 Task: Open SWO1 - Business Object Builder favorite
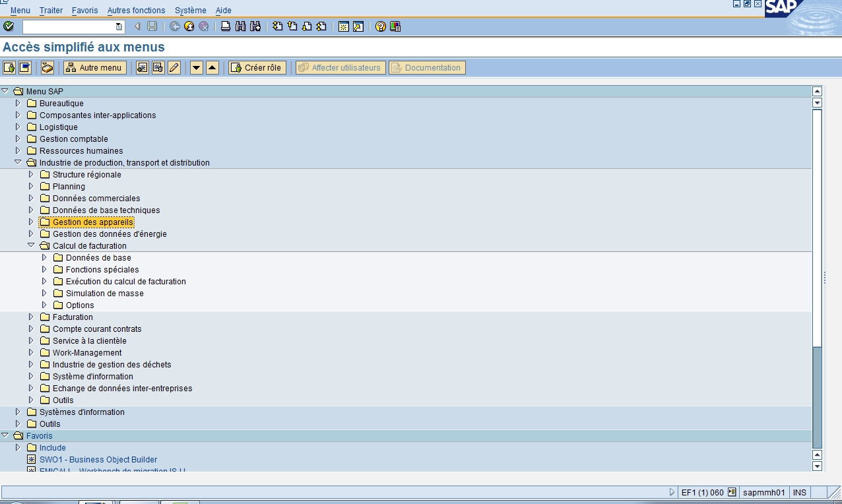[98, 459]
